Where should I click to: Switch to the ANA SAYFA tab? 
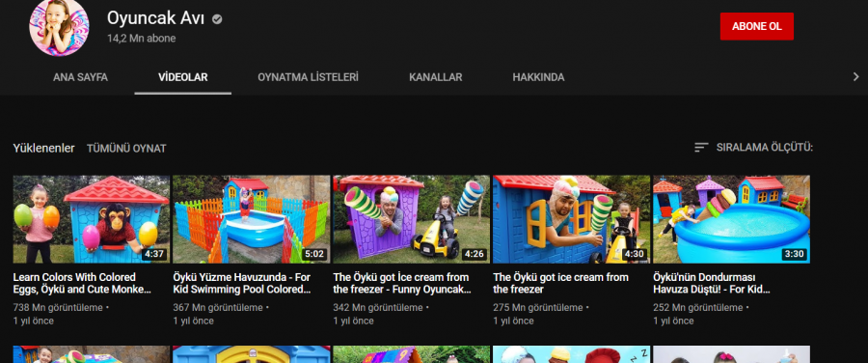pyautogui.click(x=80, y=77)
